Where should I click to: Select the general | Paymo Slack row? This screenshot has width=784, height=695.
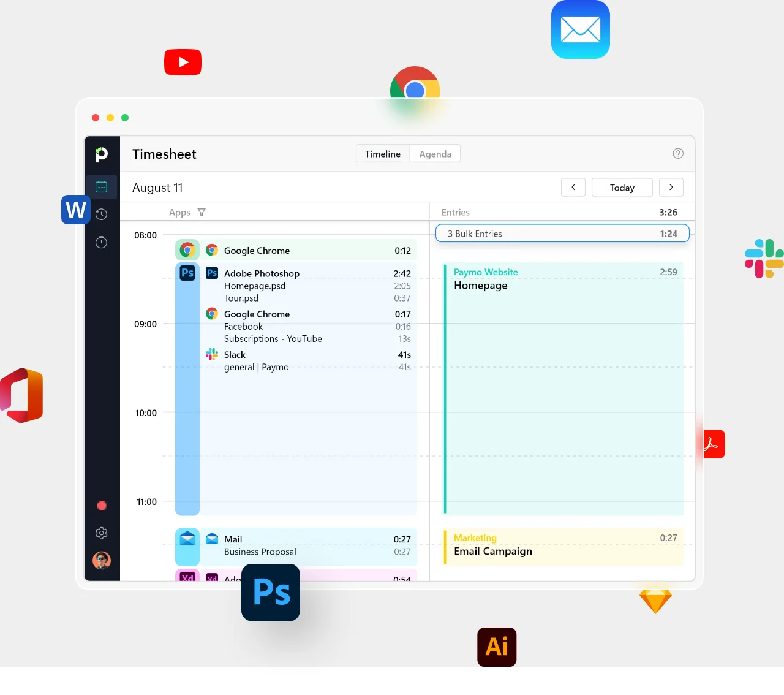(317, 367)
